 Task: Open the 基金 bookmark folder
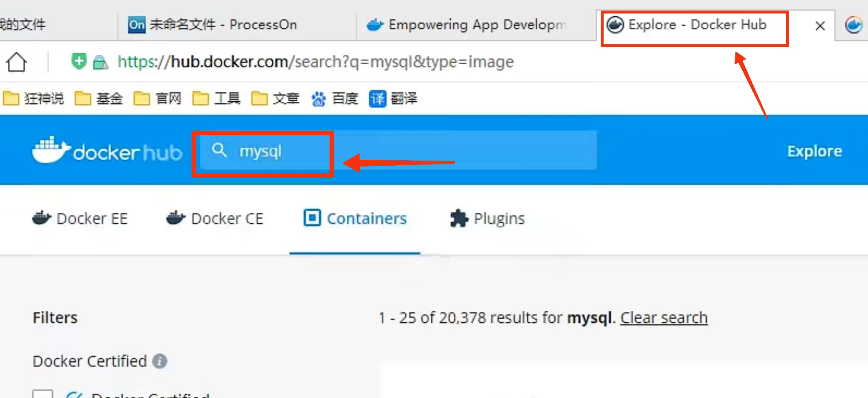click(99, 98)
